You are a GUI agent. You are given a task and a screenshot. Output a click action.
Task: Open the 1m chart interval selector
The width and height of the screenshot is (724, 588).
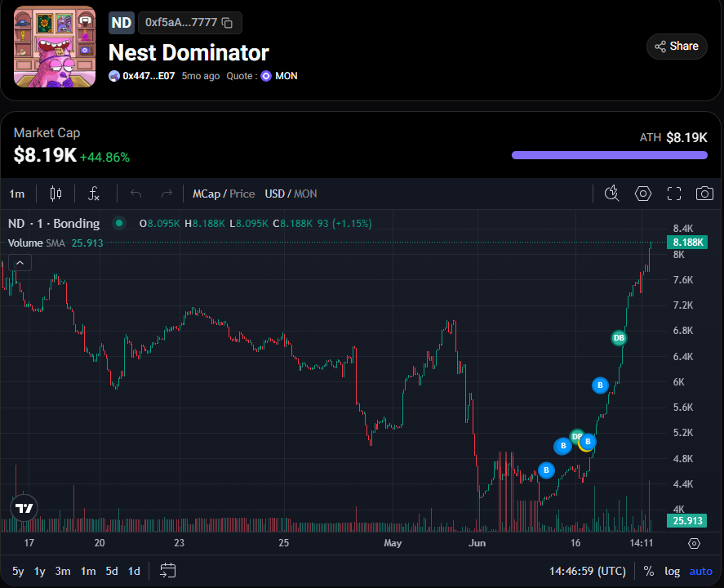click(x=17, y=194)
